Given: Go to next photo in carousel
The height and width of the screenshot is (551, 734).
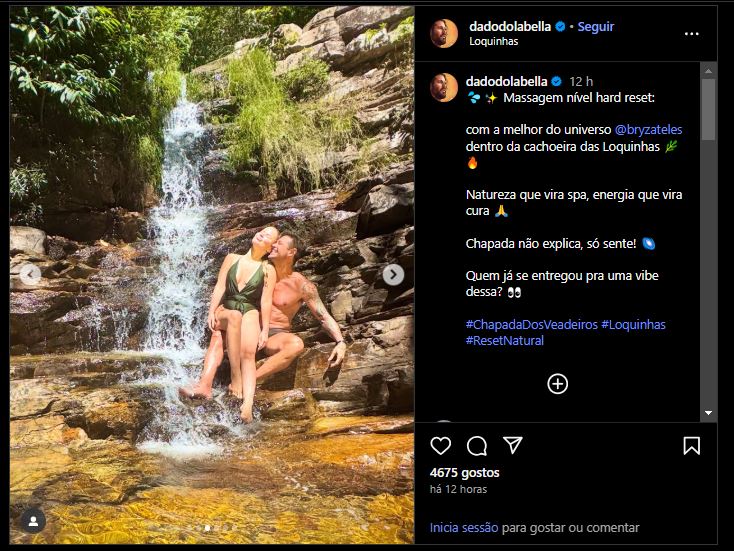Looking at the screenshot, I should pyautogui.click(x=394, y=274).
